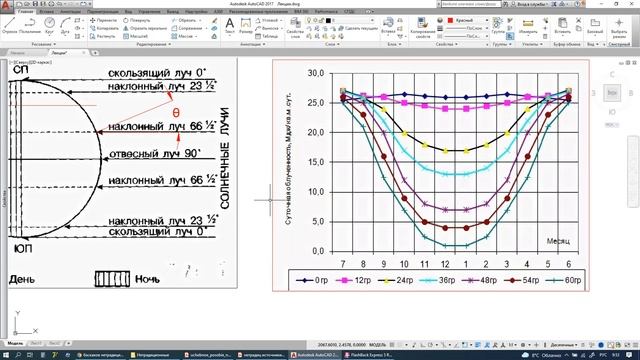Activate the Растянуть stretch command
Image resolution: width=640 pixels, height=360 pixels.
[103, 36]
